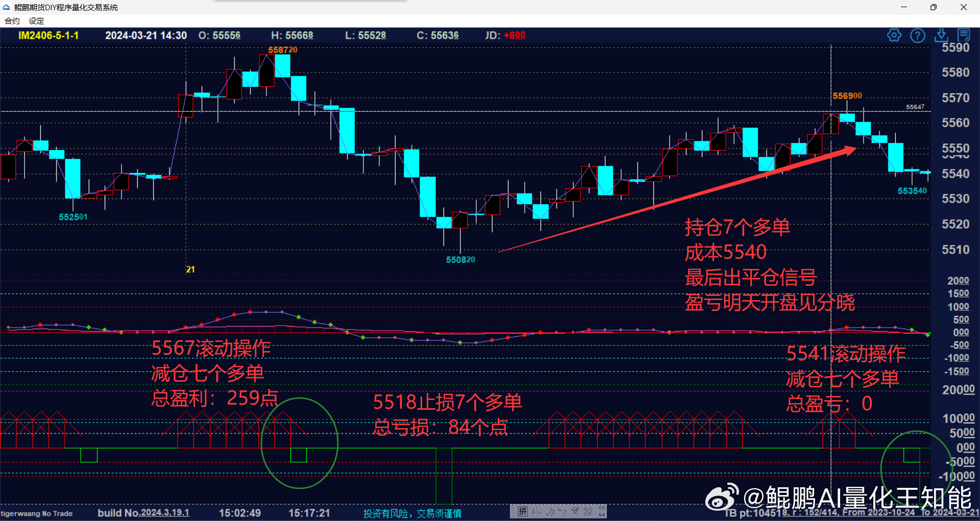
Task: Open the 合约 menu
Action: (x=12, y=21)
